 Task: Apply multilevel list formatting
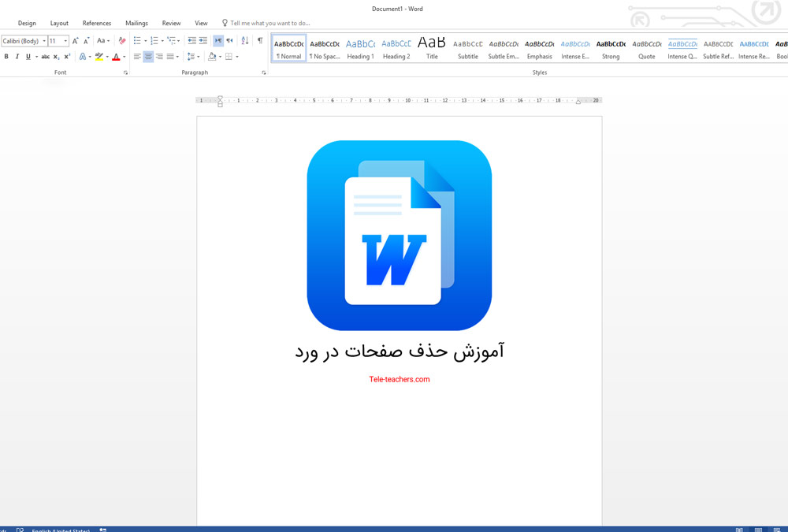171,41
